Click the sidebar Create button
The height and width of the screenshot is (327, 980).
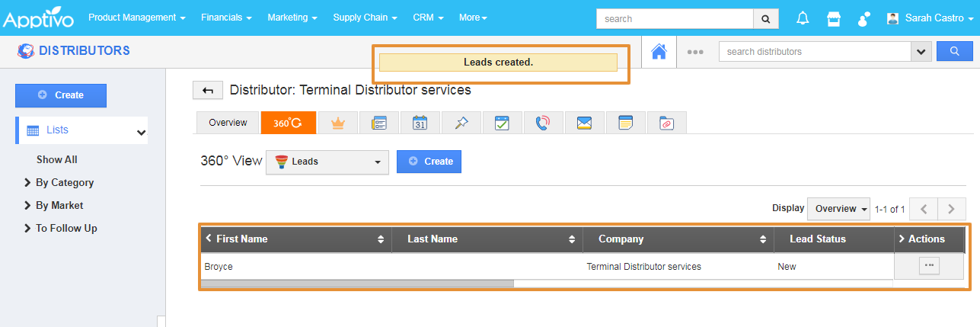61,95
